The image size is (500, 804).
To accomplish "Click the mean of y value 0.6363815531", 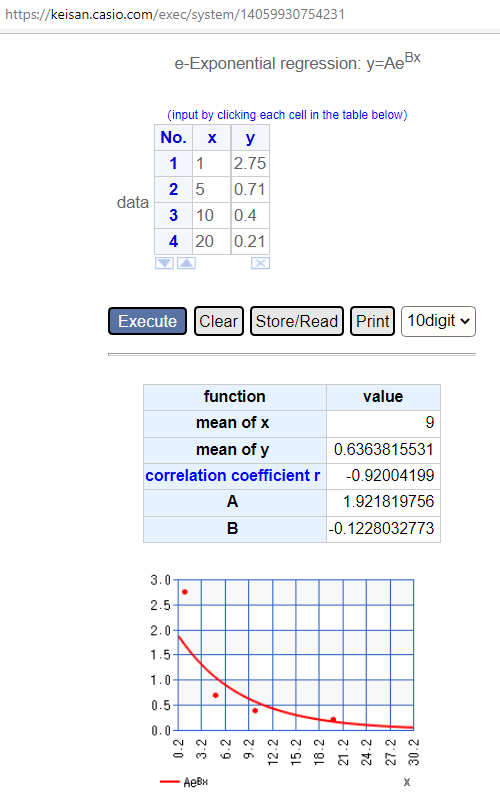I will (x=384, y=450).
